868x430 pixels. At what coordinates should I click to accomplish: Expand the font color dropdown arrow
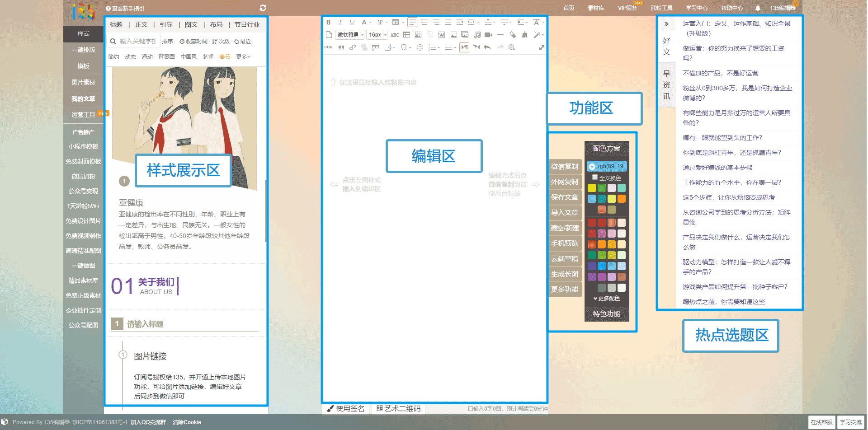click(x=370, y=23)
